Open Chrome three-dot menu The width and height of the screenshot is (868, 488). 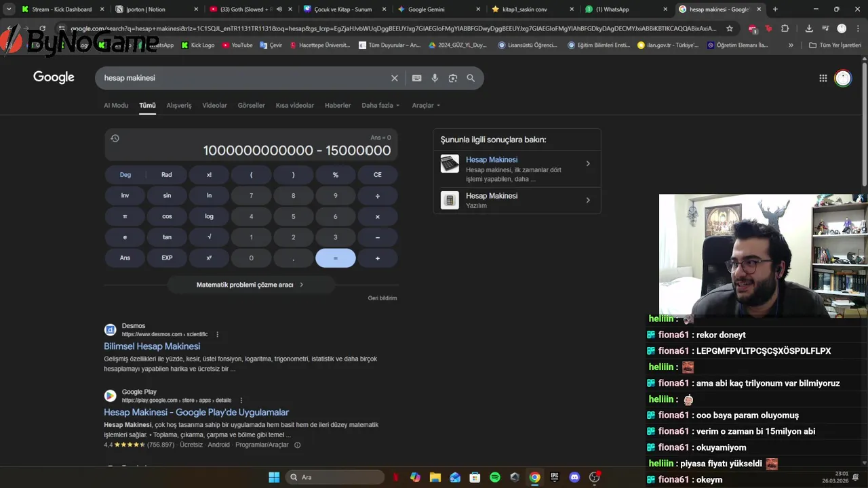click(x=858, y=28)
